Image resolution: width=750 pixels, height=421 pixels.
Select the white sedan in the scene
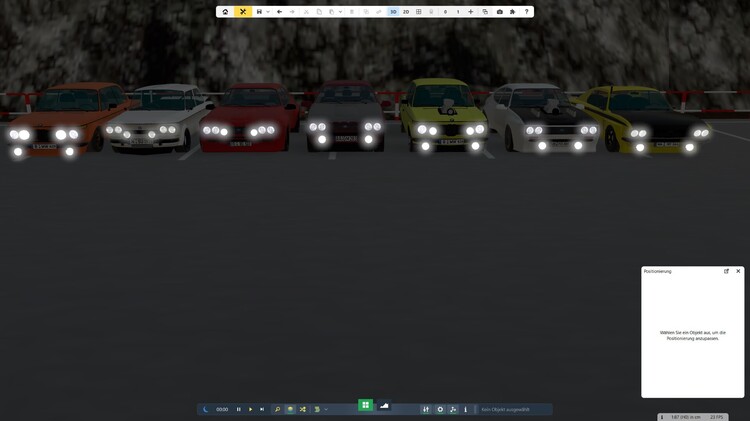click(158, 120)
